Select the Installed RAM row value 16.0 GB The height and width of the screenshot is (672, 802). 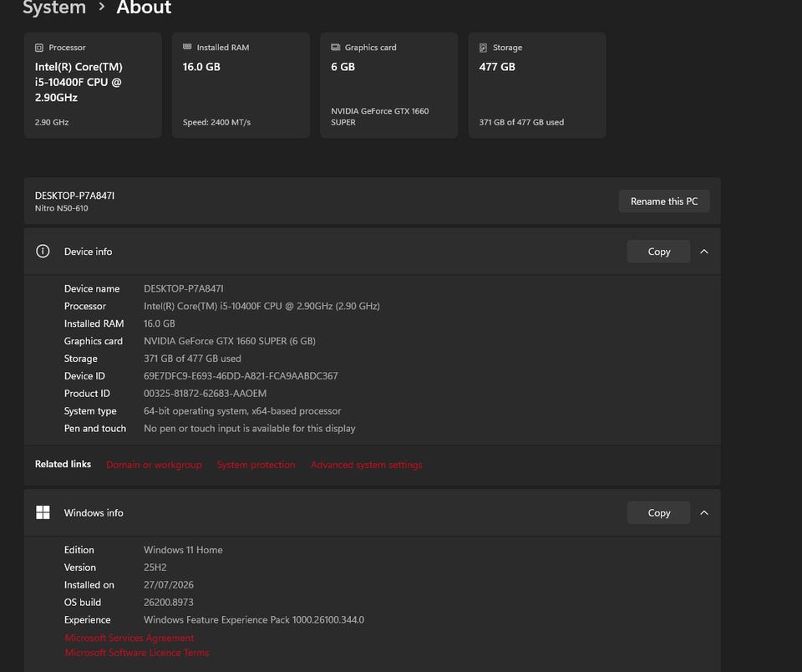pos(159,323)
